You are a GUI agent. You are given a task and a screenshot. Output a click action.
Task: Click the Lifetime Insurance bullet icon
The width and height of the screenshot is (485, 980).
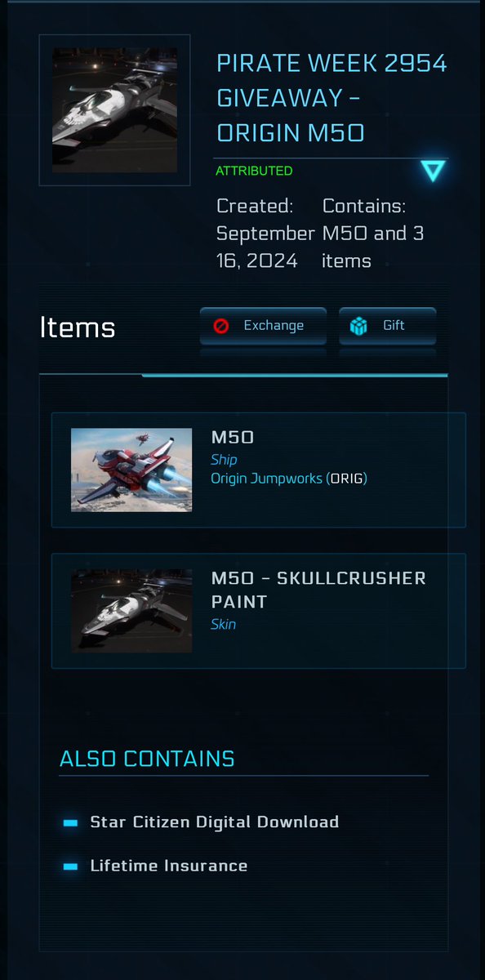pos(70,866)
